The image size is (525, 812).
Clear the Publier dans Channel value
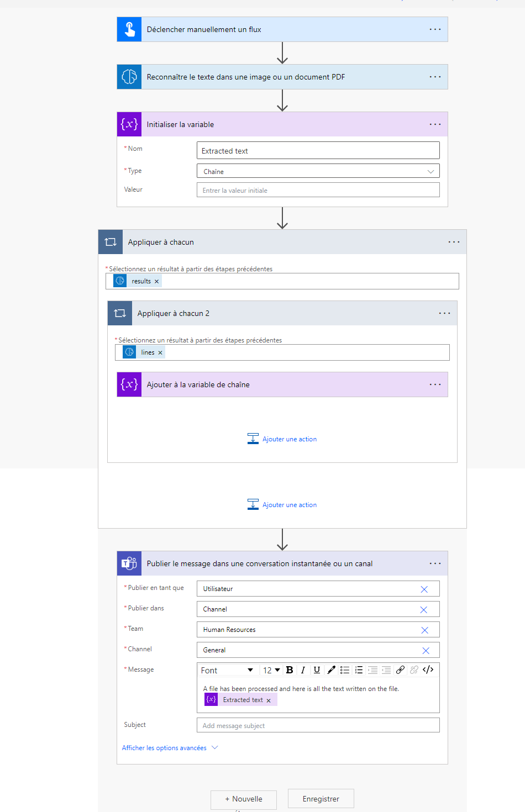(x=424, y=610)
